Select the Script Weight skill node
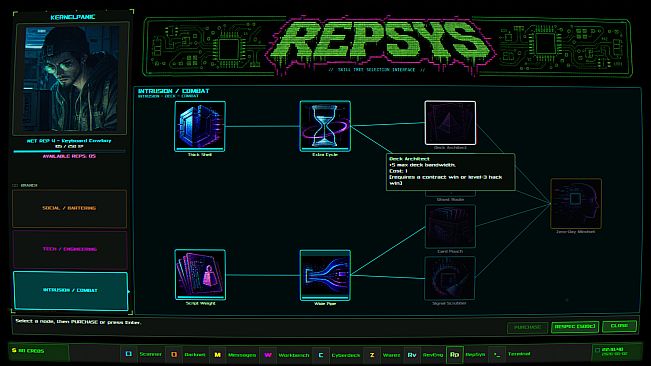The image size is (651, 366). pos(200,274)
